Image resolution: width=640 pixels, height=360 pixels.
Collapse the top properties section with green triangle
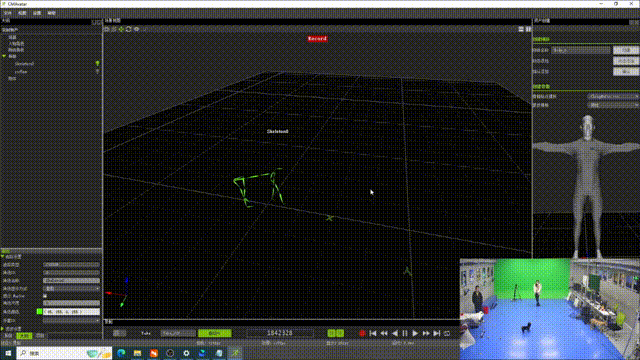click(x=3, y=257)
